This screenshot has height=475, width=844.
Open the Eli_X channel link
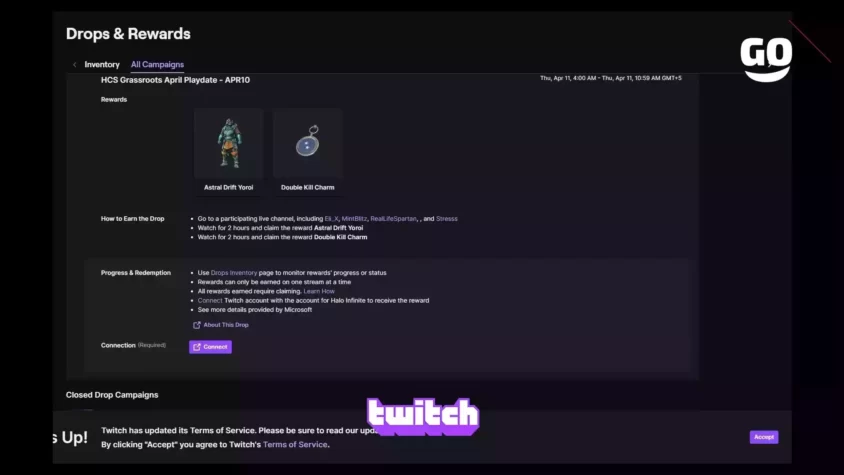[331, 219]
